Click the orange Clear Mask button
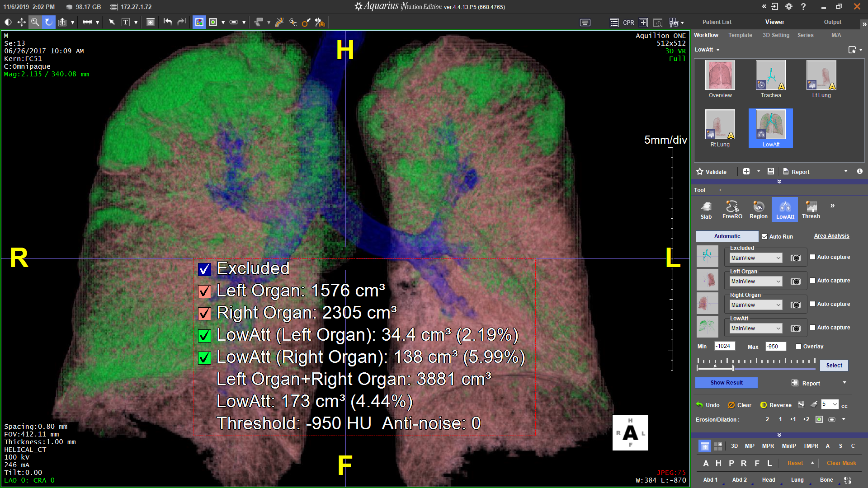 (x=841, y=463)
